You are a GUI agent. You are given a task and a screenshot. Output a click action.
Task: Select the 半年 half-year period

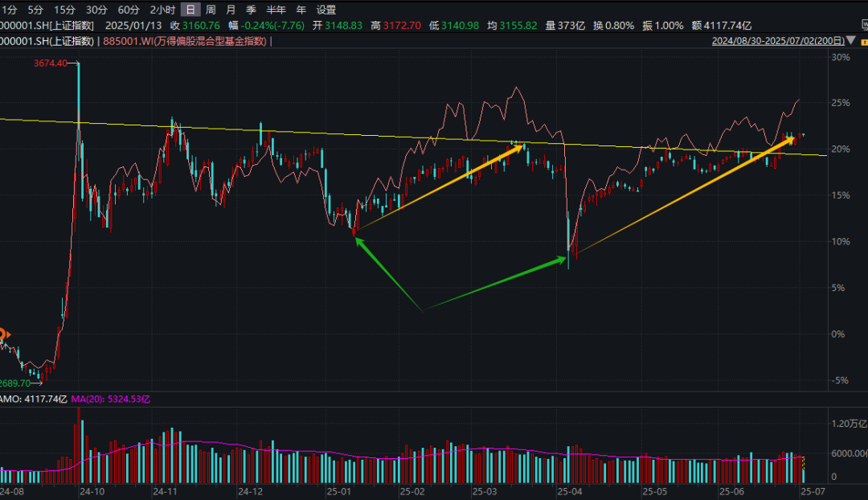pyautogui.click(x=276, y=10)
